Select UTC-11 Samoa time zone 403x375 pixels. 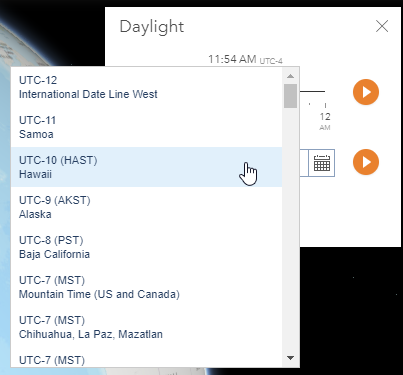coord(146,127)
